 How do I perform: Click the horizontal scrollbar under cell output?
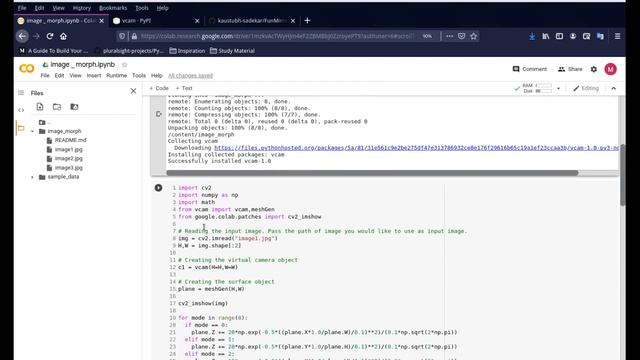point(372,173)
